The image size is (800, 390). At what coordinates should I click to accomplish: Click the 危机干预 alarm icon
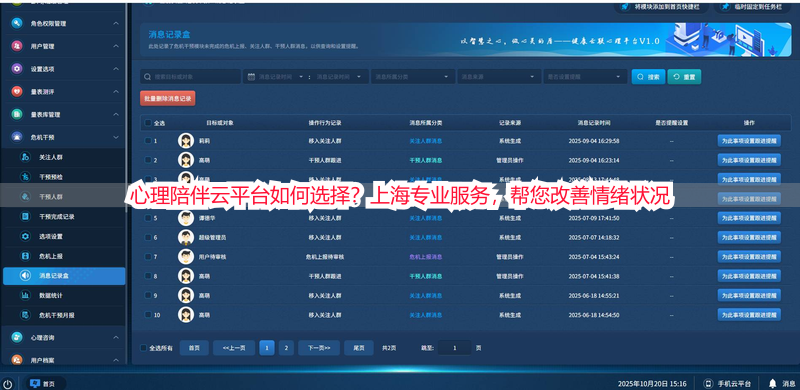coord(17,137)
